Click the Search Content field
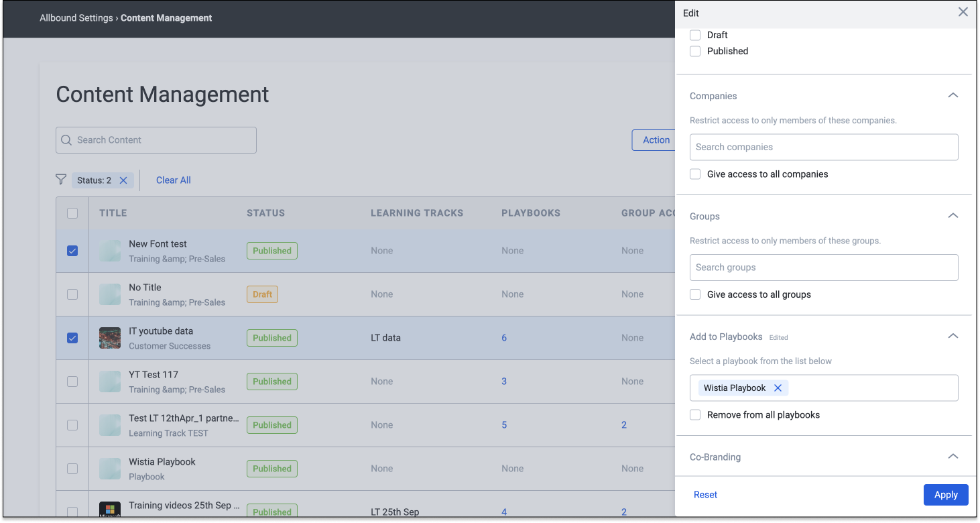 click(156, 140)
